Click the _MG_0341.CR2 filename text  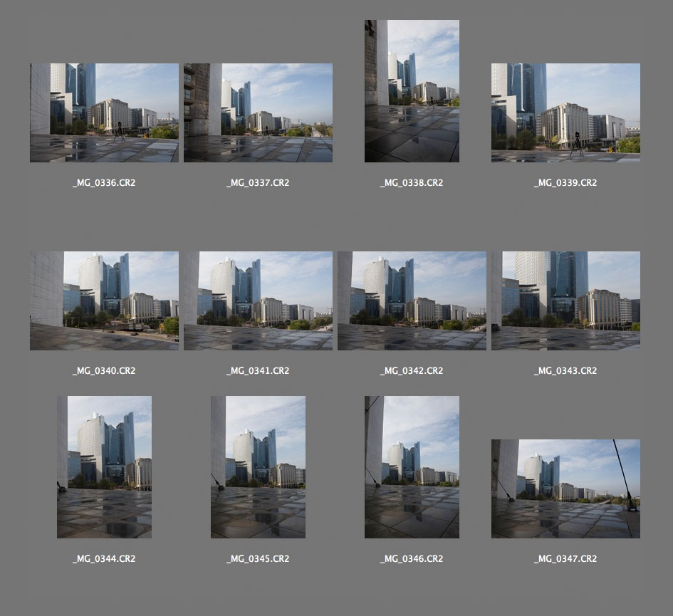pos(258,371)
